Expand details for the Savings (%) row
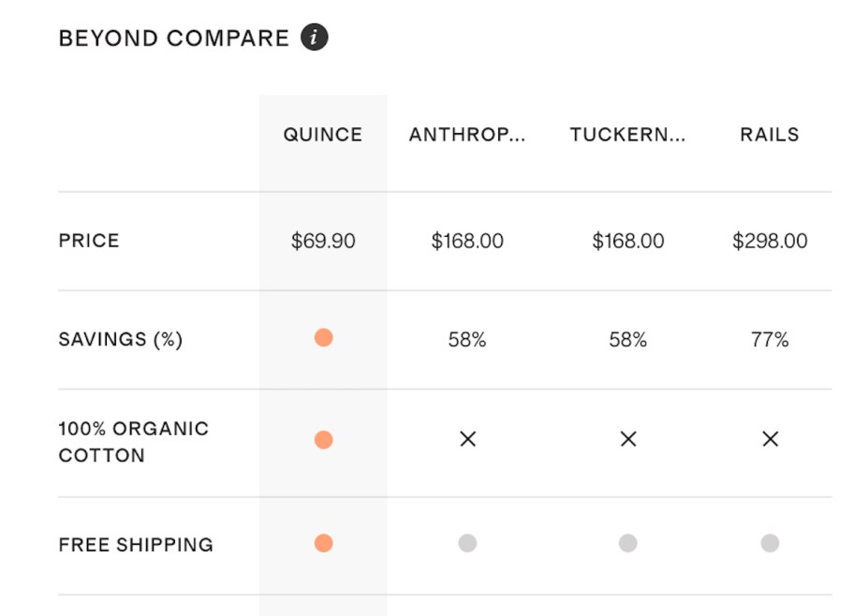854x616 pixels. 121,339
